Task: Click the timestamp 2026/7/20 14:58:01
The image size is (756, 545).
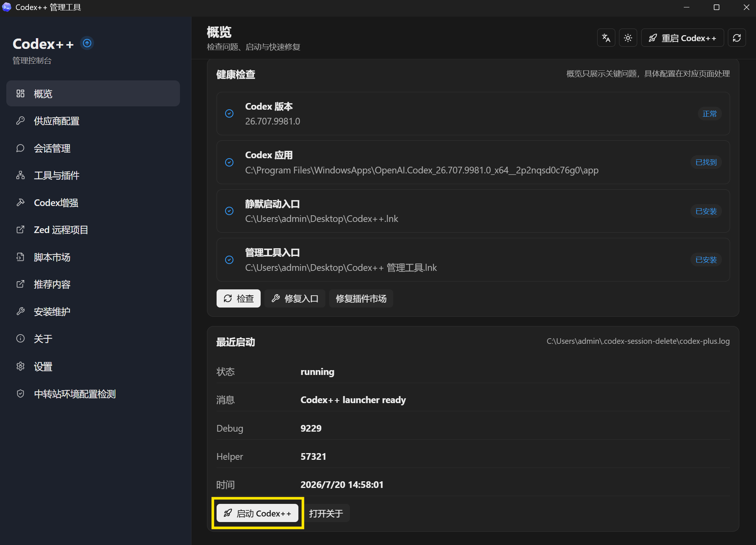Action: coord(342,485)
